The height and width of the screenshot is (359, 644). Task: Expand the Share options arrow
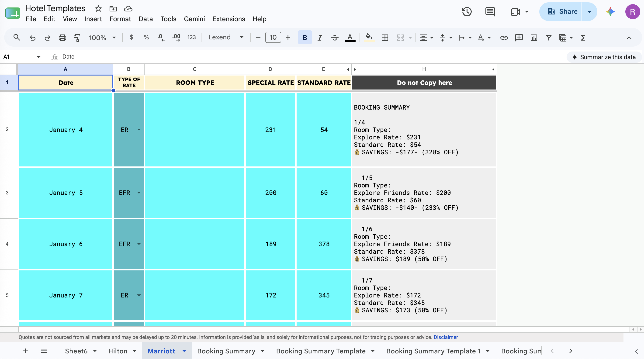pos(589,12)
